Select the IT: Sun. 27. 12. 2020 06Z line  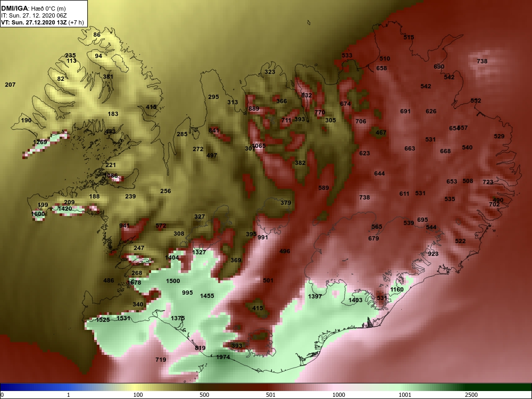tap(34, 15)
